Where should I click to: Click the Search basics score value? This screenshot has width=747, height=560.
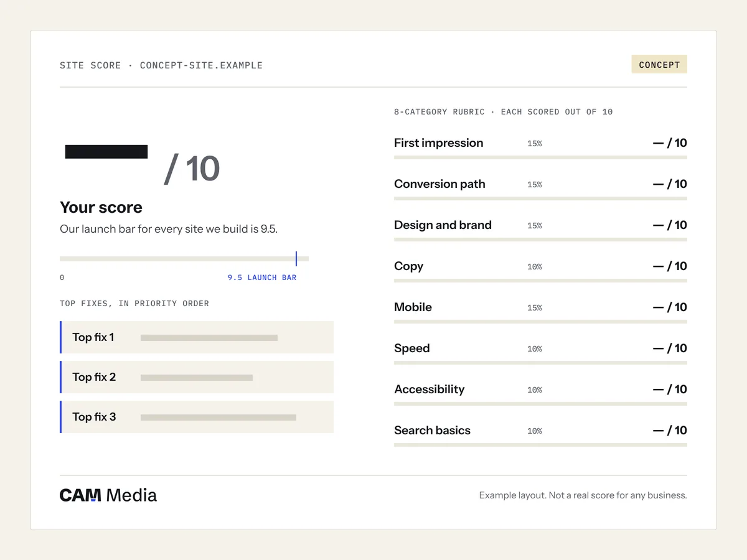click(670, 431)
